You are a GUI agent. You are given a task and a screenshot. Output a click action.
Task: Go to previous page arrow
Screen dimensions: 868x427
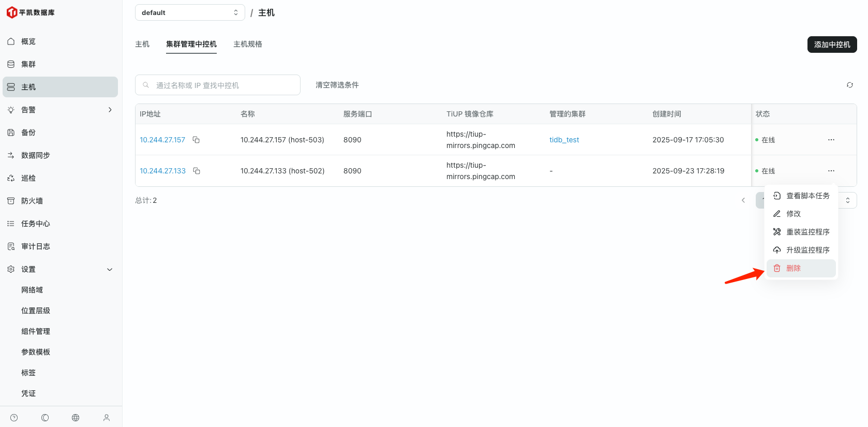point(743,200)
